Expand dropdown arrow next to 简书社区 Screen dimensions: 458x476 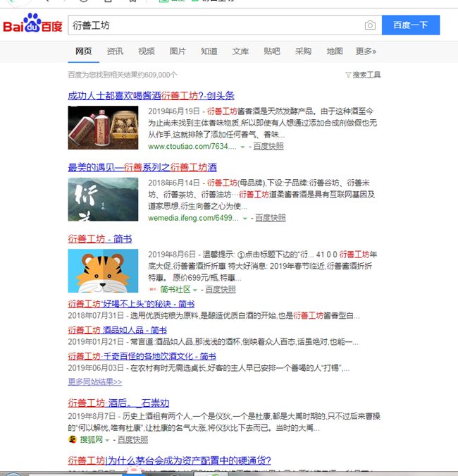tap(195, 290)
